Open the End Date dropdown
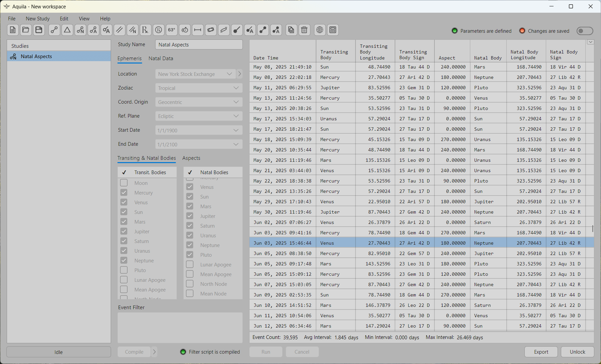Screen dimensions: 601x364 tap(199, 144)
